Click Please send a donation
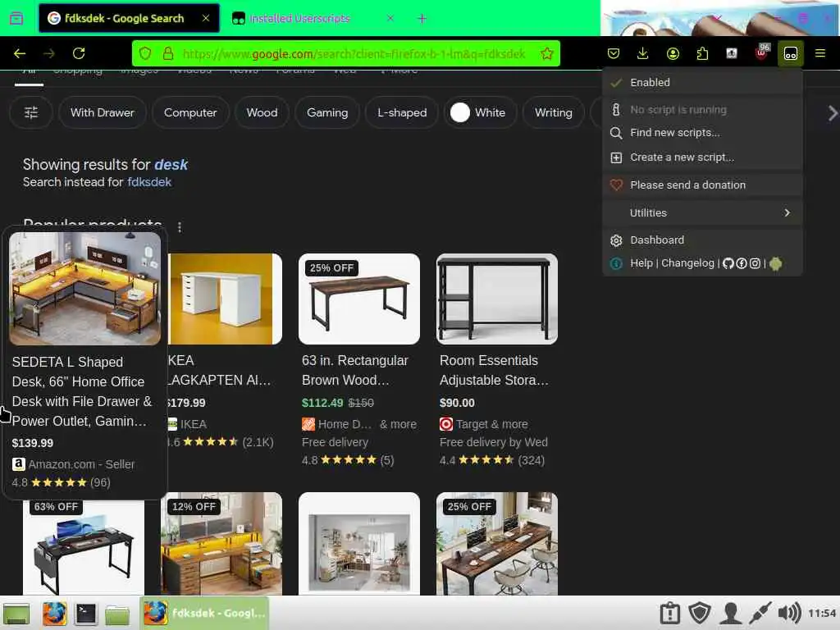The height and width of the screenshot is (630, 840). 702,185
